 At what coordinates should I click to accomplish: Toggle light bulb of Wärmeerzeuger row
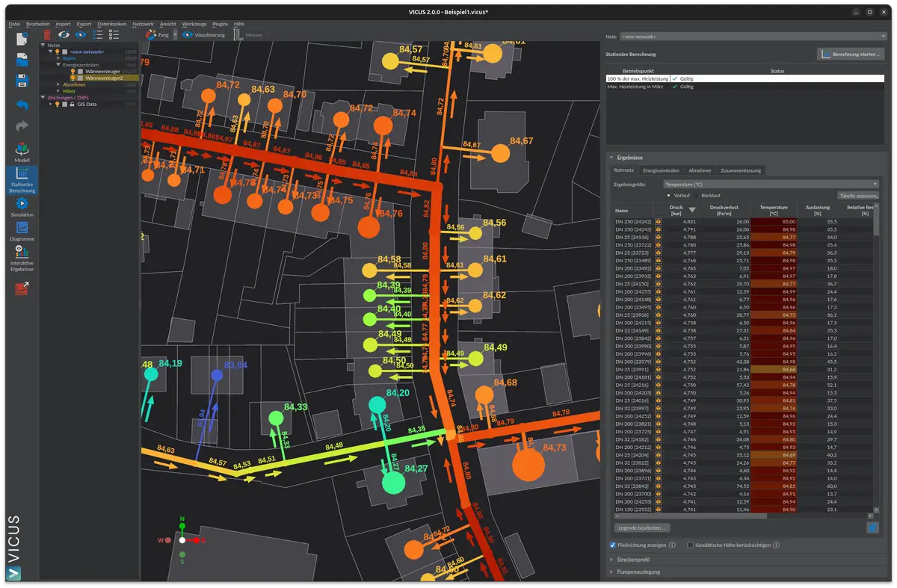(x=73, y=72)
